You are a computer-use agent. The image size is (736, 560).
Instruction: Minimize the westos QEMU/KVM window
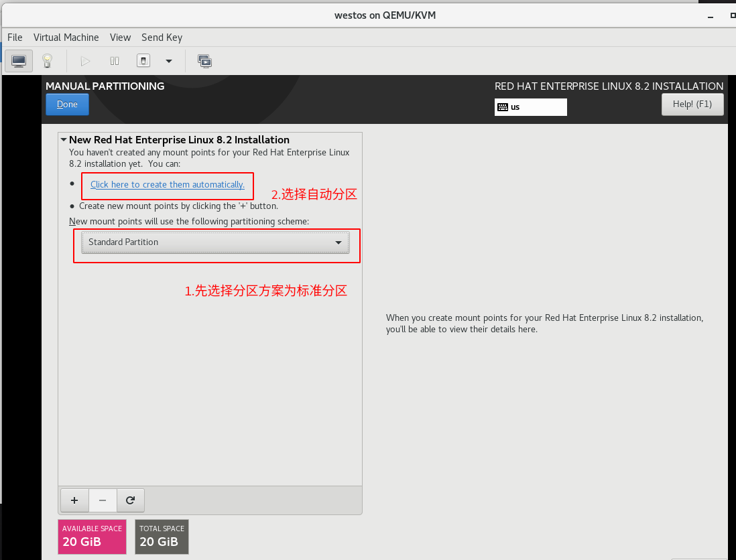click(711, 17)
